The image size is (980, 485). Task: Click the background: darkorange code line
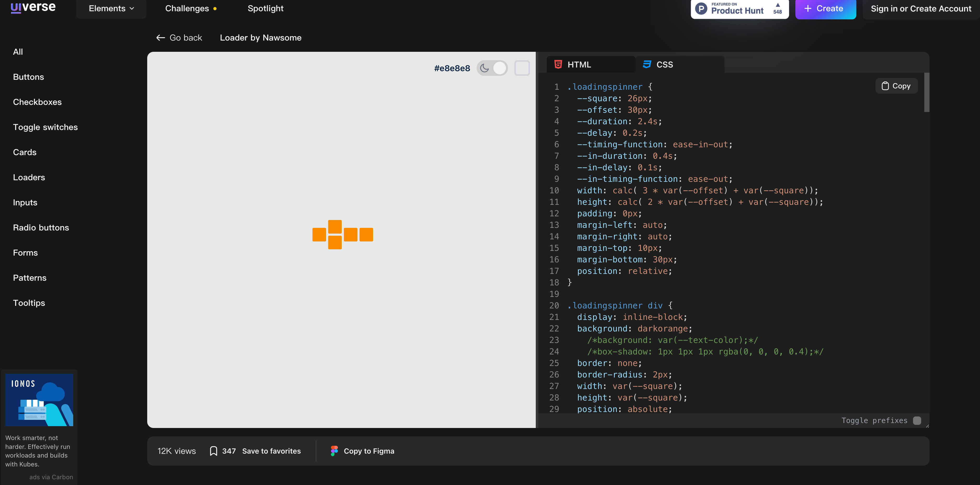click(x=635, y=329)
